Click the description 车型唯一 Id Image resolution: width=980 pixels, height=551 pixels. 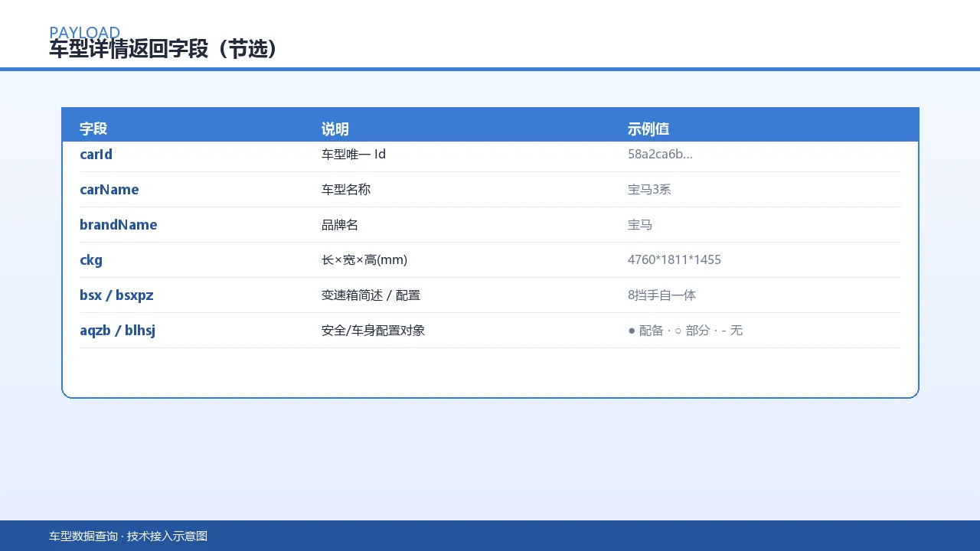point(354,155)
